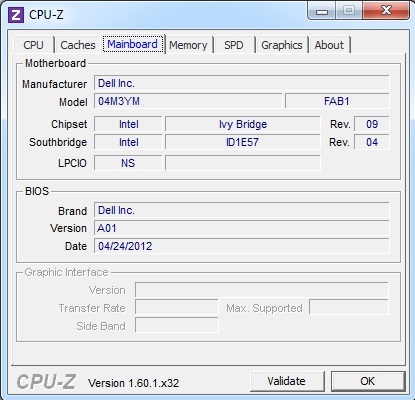Click the BIOS Version A01 field
This screenshot has height=400, width=415.
(x=241, y=228)
